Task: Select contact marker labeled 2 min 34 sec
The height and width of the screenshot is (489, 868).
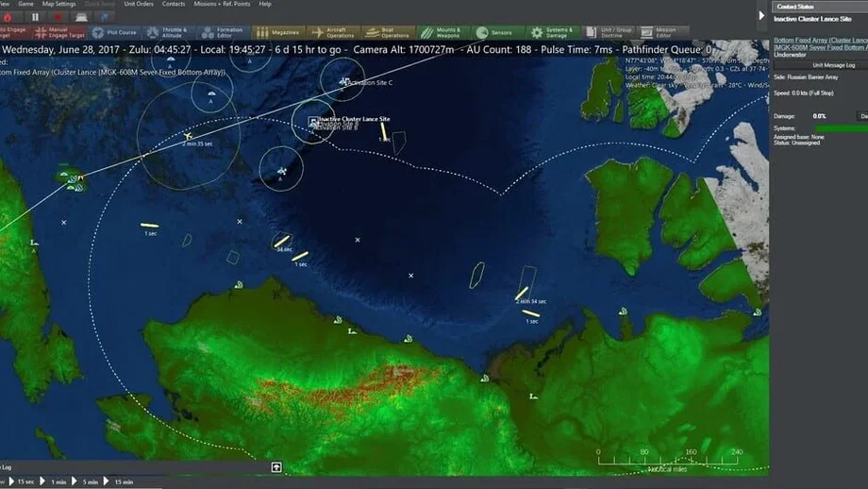Action: coord(522,294)
